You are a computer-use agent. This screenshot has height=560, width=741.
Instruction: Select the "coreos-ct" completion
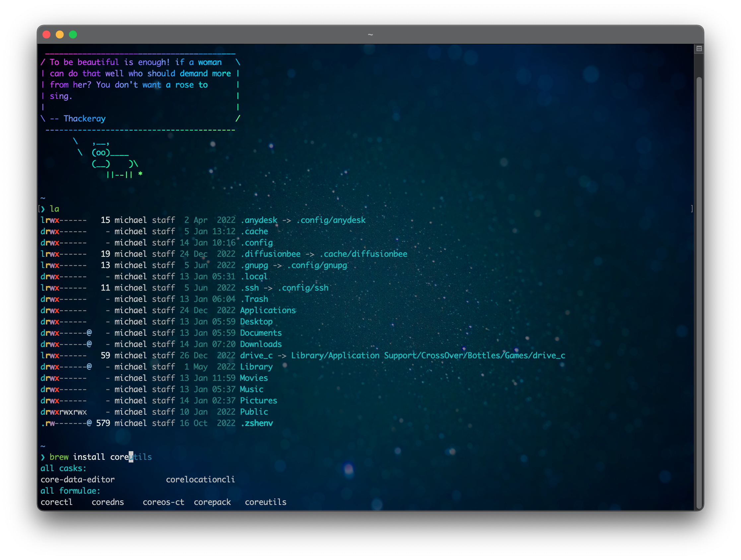click(164, 502)
